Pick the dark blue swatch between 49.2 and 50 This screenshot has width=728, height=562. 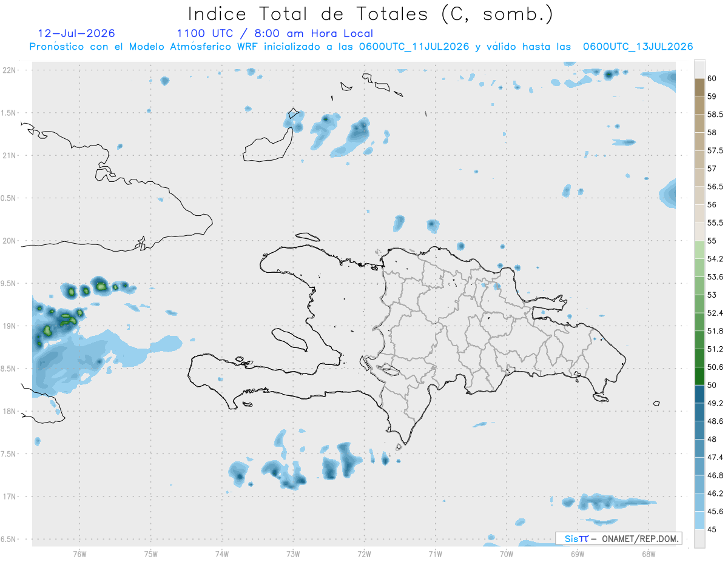699,394
